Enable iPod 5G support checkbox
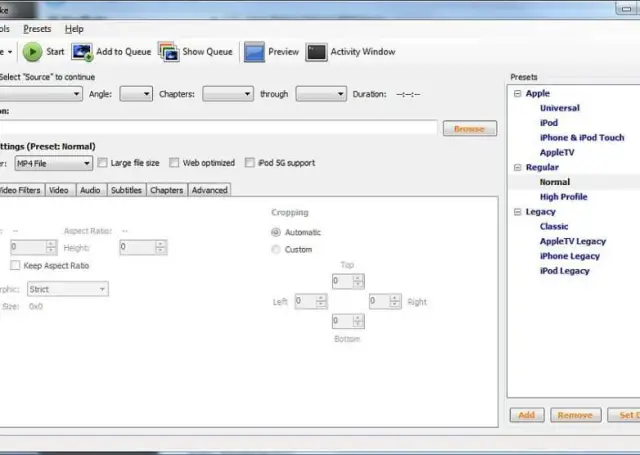640x455 pixels. tap(249, 163)
